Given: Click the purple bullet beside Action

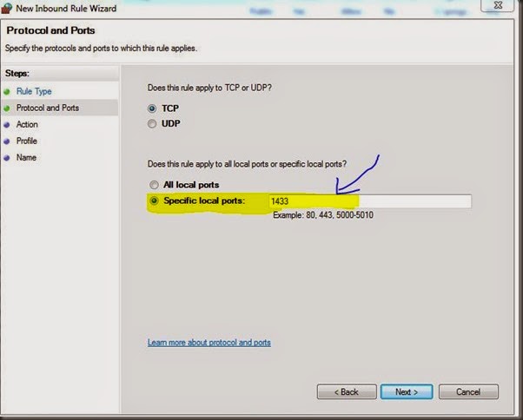Looking at the screenshot, I should click(x=7, y=125).
